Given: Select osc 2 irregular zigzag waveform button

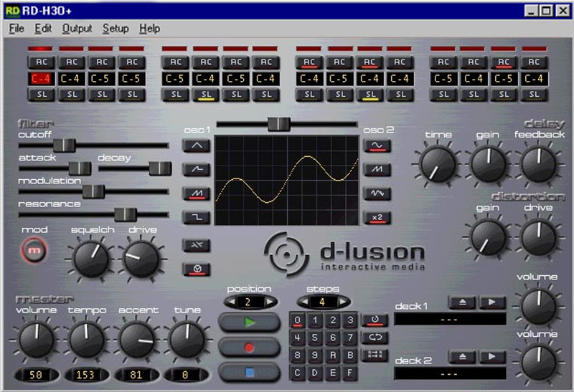Looking at the screenshot, I should click(377, 193).
